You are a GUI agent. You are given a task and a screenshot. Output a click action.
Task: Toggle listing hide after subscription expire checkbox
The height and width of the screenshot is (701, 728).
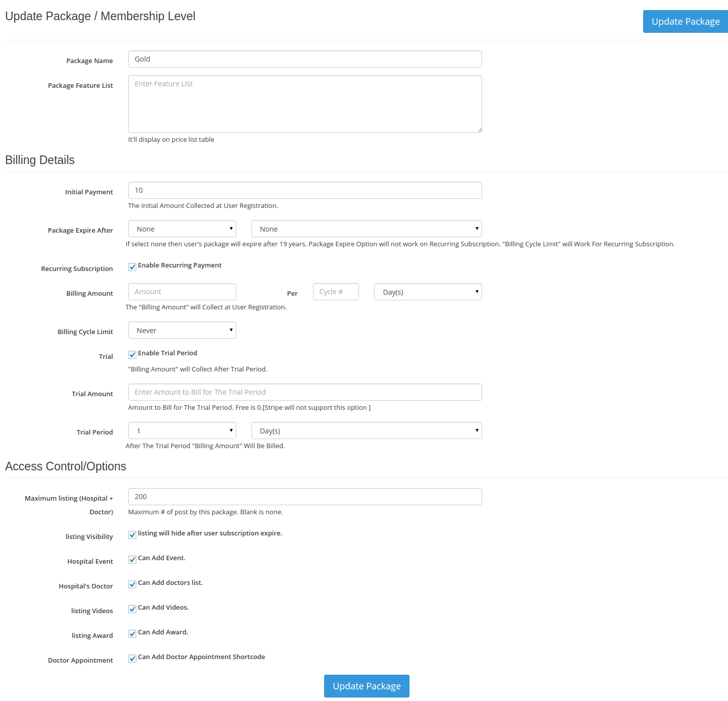coord(132,534)
